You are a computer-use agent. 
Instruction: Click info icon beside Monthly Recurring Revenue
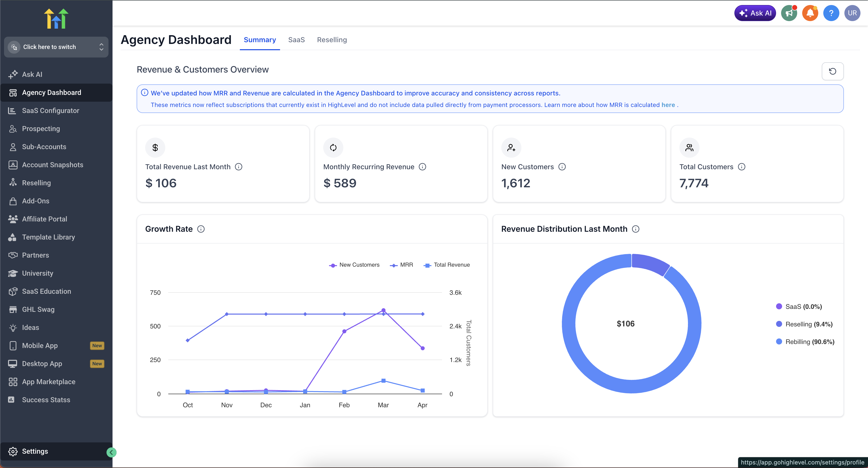coord(422,167)
